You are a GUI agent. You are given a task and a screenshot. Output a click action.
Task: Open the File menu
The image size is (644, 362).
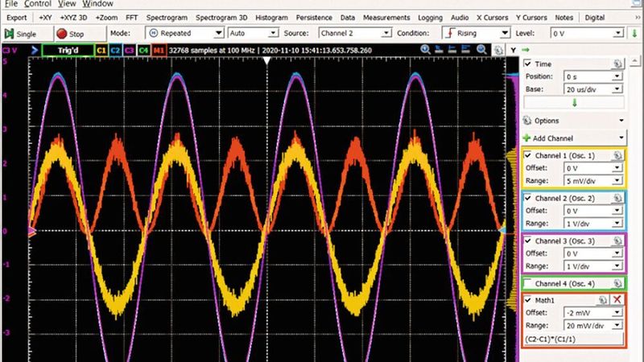10,4
